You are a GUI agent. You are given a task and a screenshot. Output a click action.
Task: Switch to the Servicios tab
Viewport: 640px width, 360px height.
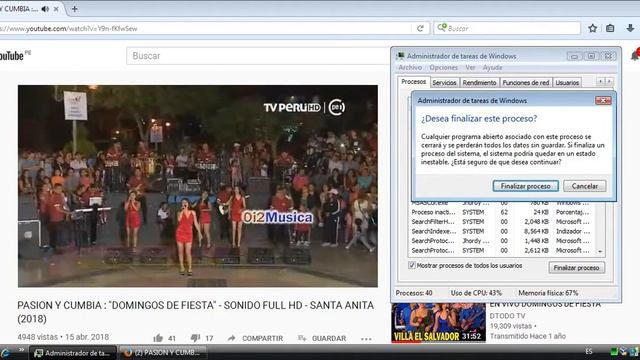pyautogui.click(x=444, y=82)
